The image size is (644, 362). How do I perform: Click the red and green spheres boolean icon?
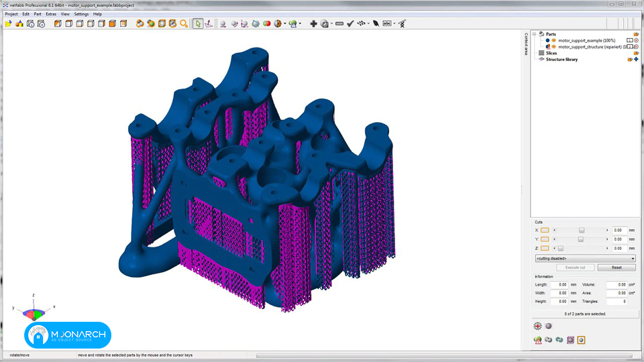[x=266, y=24]
